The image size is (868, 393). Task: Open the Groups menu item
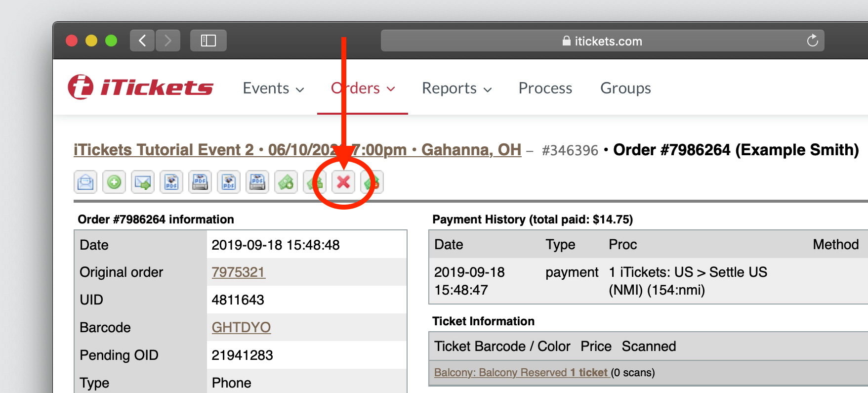pyautogui.click(x=625, y=88)
